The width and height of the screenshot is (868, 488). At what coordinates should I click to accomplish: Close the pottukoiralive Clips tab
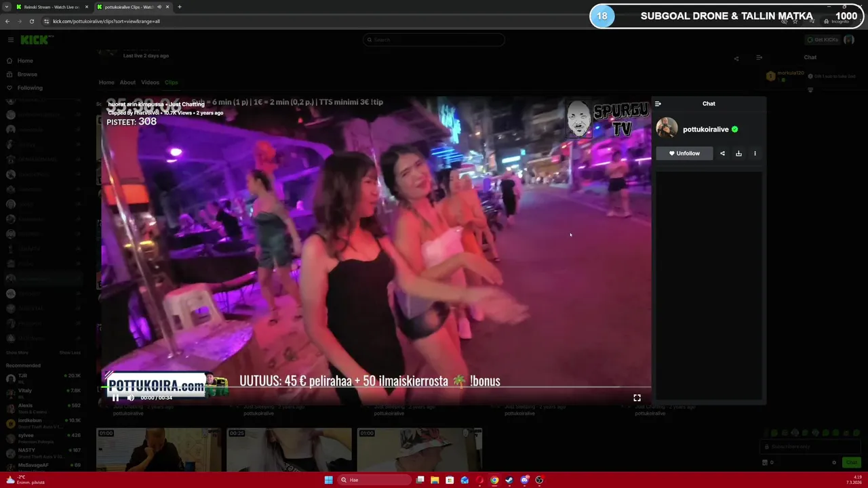click(x=167, y=7)
